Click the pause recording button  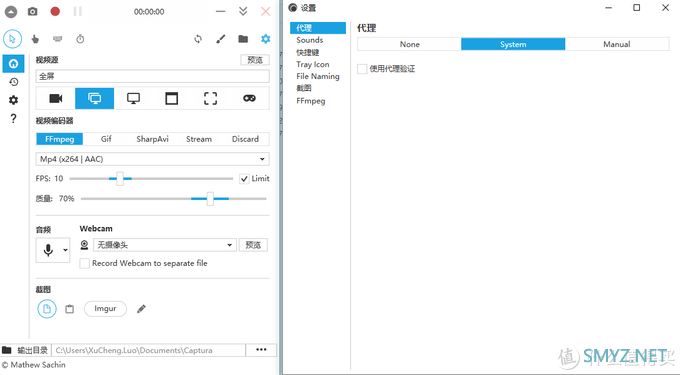pos(78,11)
